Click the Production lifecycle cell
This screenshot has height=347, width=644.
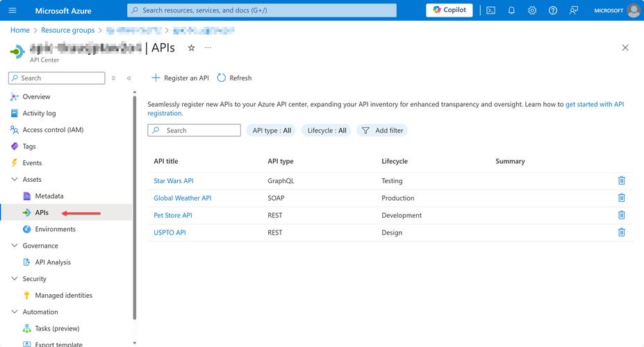point(398,198)
